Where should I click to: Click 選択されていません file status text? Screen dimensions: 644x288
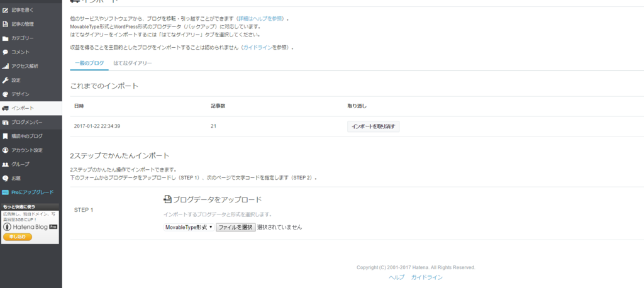(x=280, y=227)
